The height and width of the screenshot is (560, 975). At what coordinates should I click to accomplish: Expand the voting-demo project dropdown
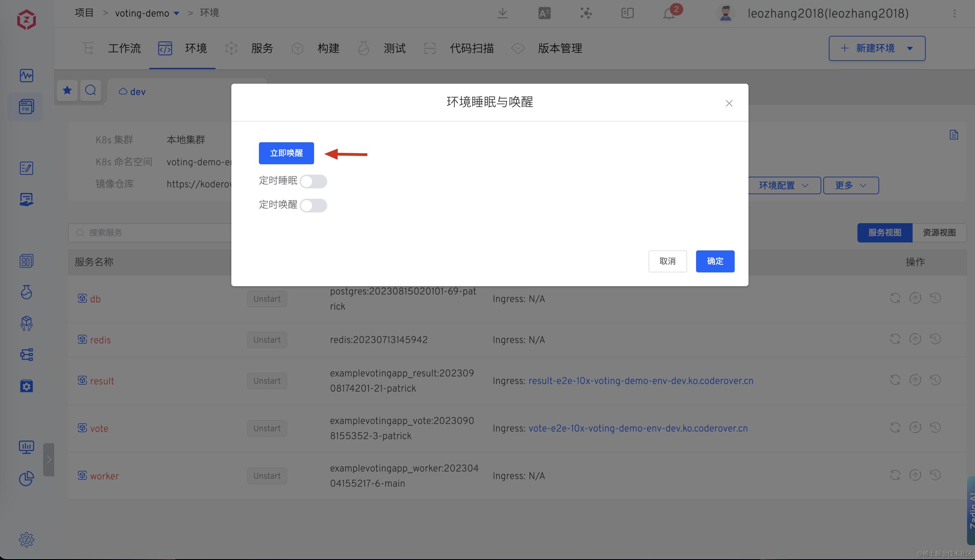tap(177, 13)
